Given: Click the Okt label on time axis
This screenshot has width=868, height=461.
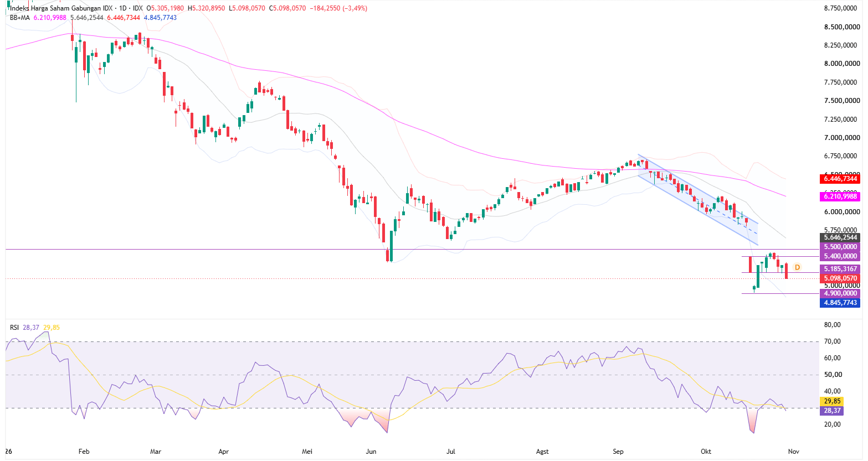Looking at the screenshot, I should pyautogui.click(x=706, y=452).
